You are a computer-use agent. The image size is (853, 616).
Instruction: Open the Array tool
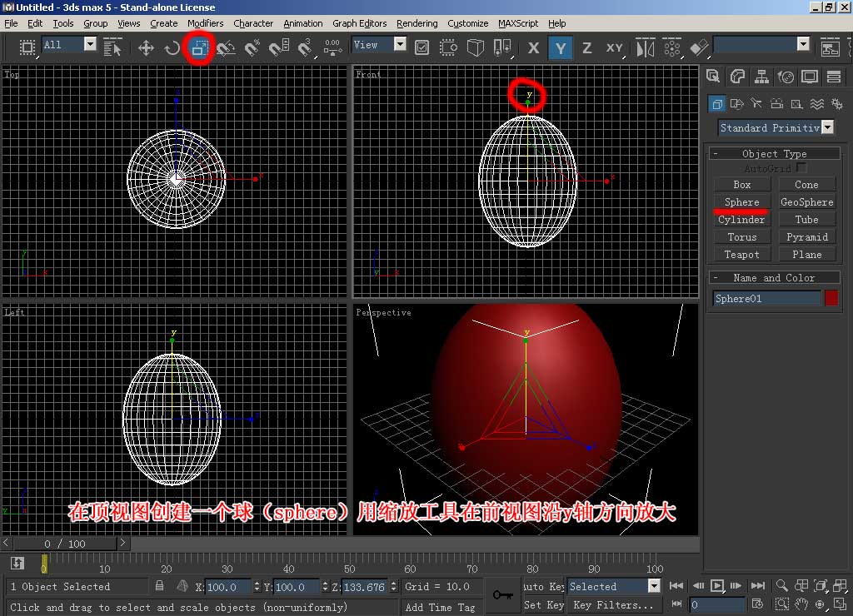[672, 47]
